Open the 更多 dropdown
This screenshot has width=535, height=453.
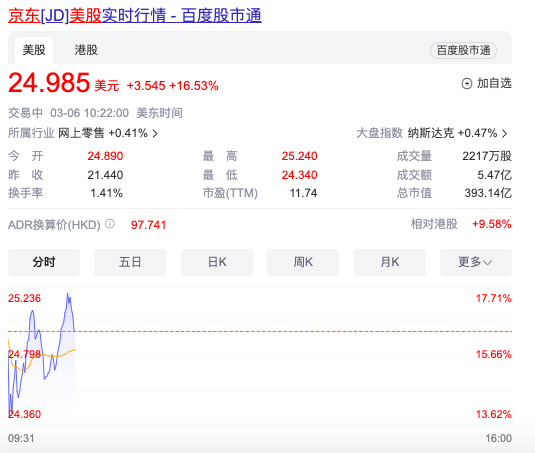(476, 262)
